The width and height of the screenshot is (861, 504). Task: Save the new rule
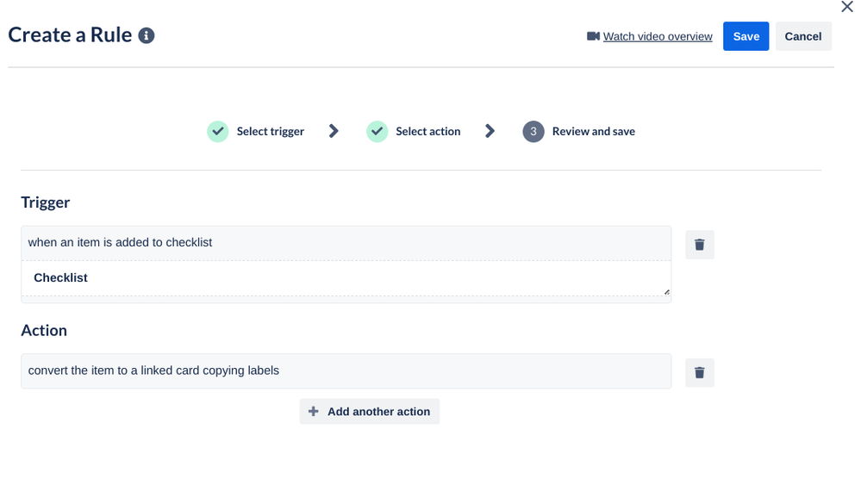pyautogui.click(x=746, y=36)
